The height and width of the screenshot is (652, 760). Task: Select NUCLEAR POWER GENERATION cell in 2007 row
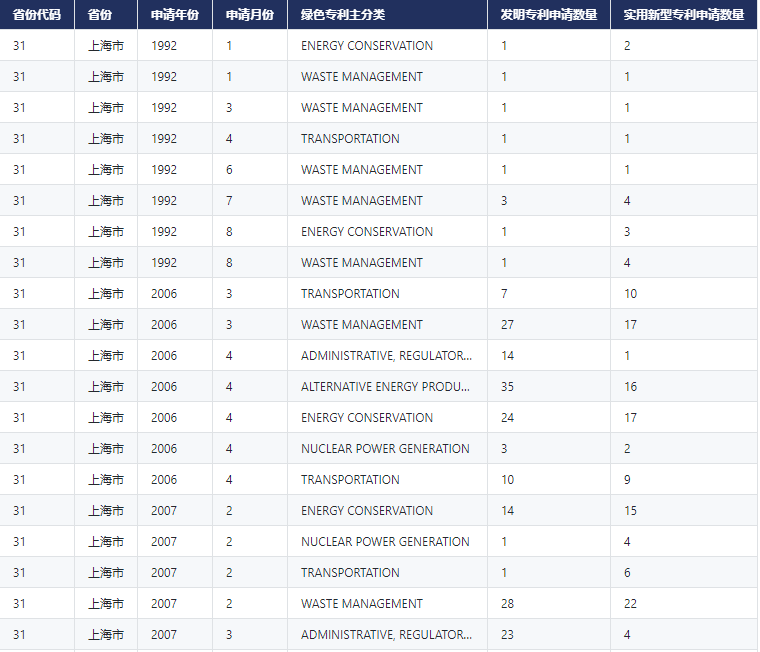[387, 542]
